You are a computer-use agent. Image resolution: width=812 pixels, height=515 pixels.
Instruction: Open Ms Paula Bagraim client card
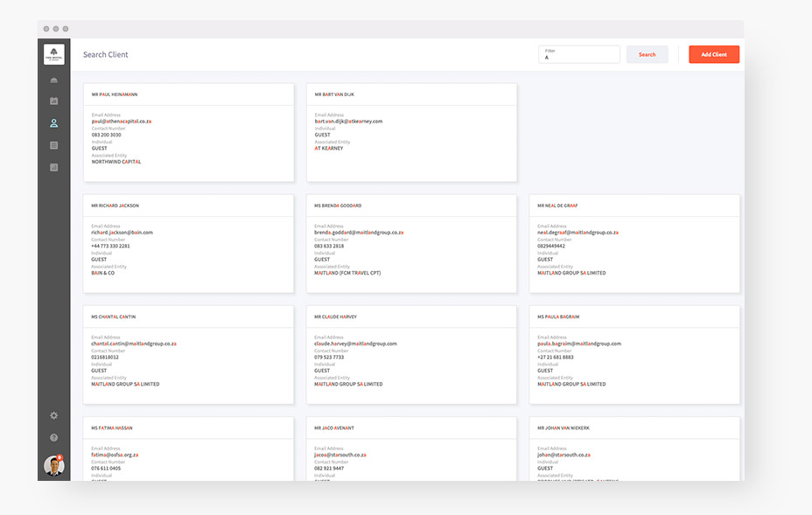[x=634, y=355]
